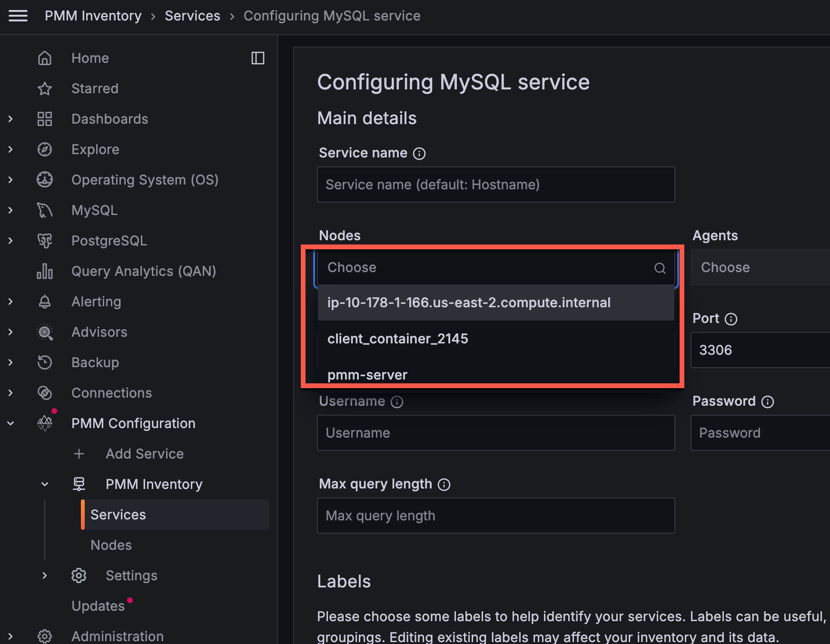
Task: Click the dock sidebar panel icon
Action: pos(257,58)
